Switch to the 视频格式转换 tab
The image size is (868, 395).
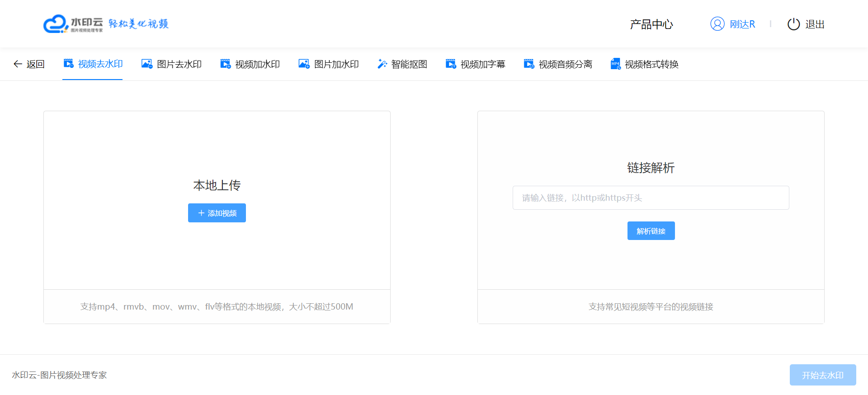[651, 64]
